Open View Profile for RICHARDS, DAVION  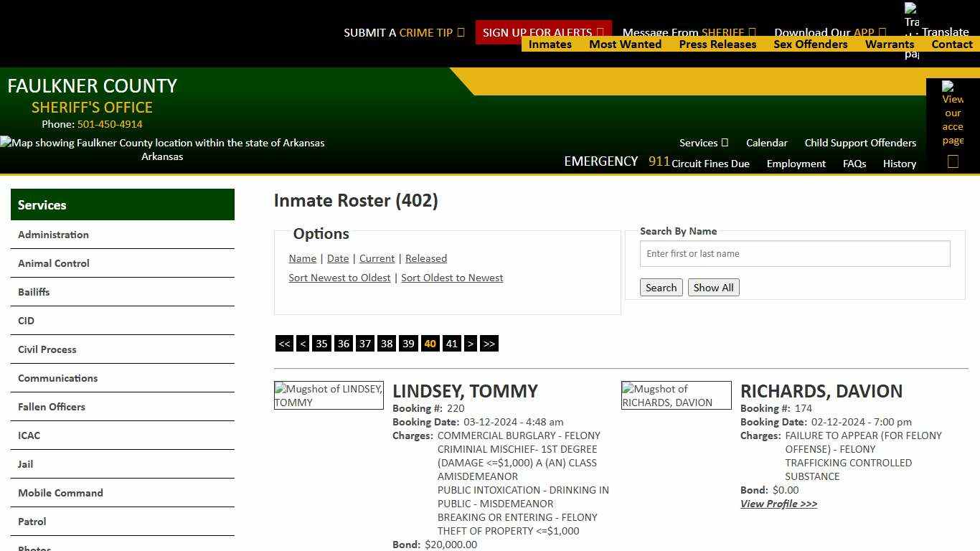pyautogui.click(x=778, y=504)
